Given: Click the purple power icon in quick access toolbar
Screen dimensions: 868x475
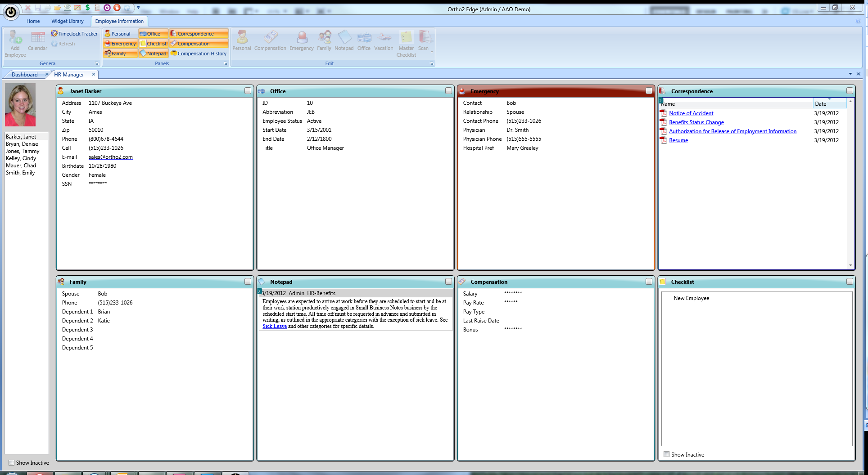Looking at the screenshot, I should [x=107, y=8].
